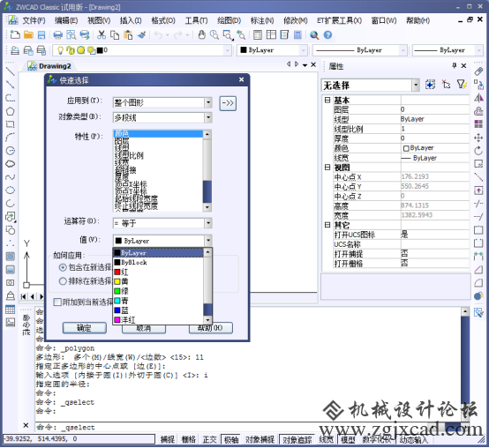Image resolution: width=489 pixels, height=448 pixels.
Task: Select the Spline tool in draw toolbar
Action: [10, 177]
